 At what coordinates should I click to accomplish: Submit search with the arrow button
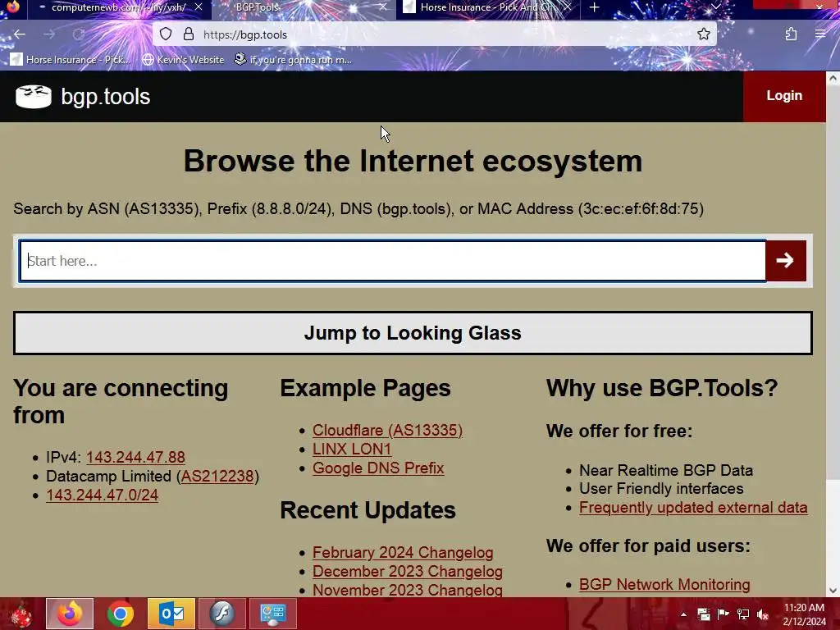click(x=785, y=261)
